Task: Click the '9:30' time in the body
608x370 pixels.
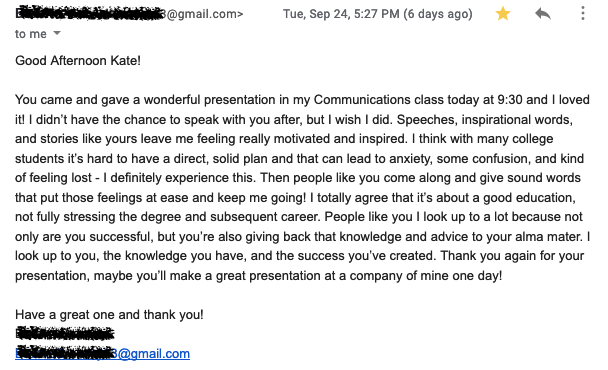Action: (x=510, y=100)
